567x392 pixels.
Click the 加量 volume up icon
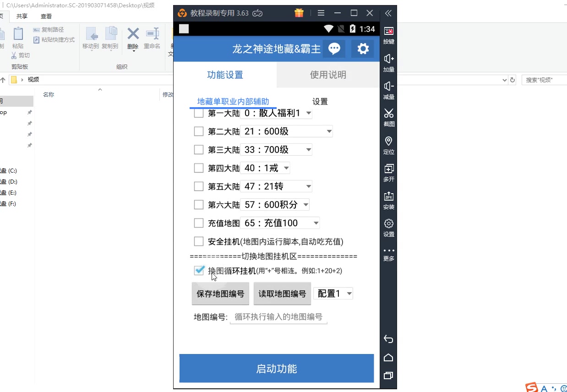(x=388, y=59)
